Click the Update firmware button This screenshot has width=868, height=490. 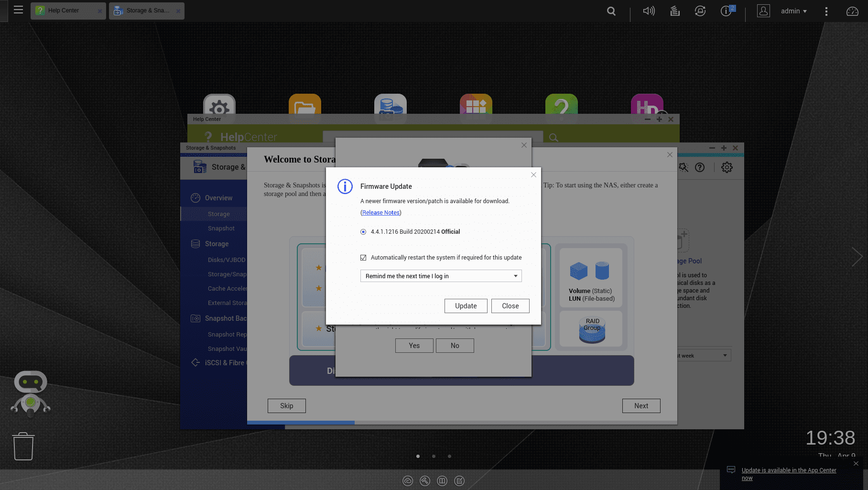pyautogui.click(x=466, y=306)
